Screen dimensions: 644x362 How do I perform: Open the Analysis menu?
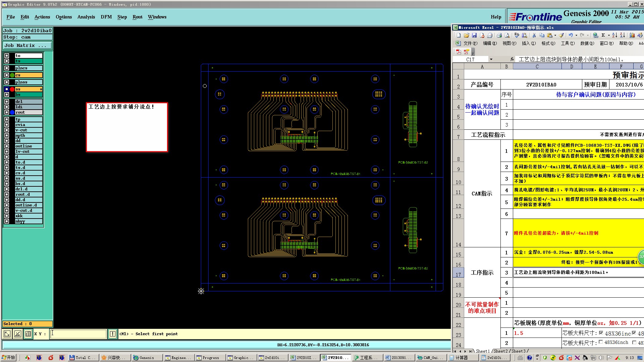click(86, 17)
